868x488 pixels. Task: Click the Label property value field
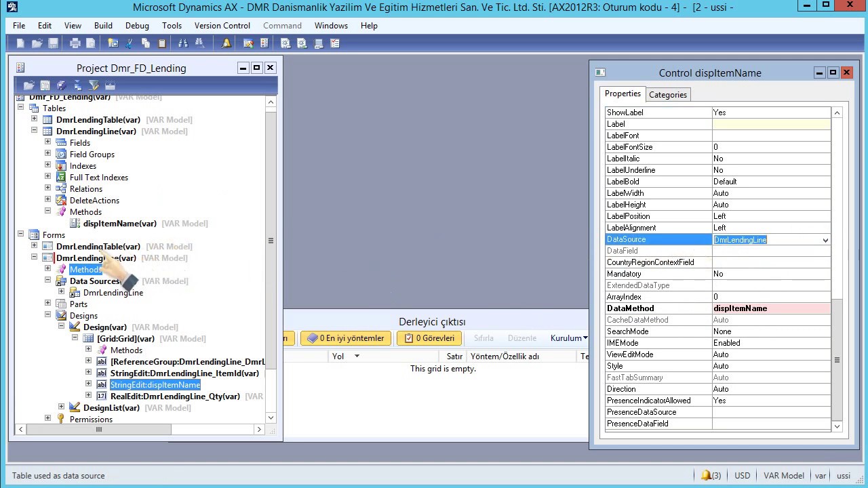click(x=771, y=124)
